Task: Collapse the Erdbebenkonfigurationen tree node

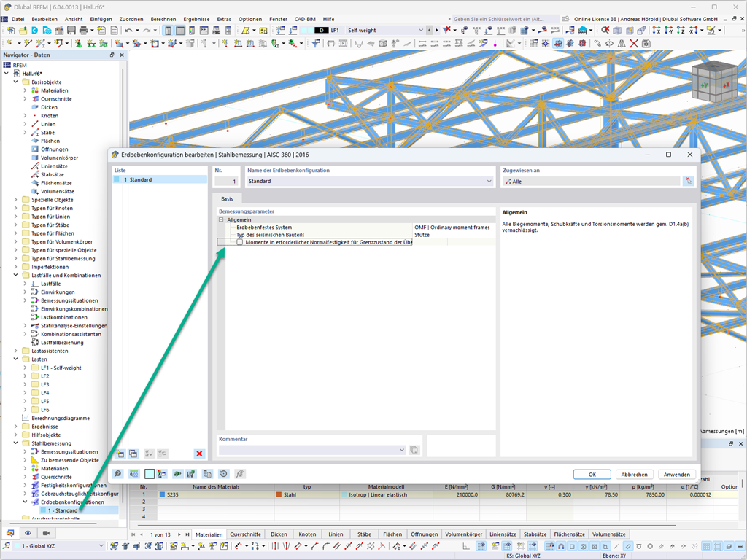Action: click(x=26, y=502)
